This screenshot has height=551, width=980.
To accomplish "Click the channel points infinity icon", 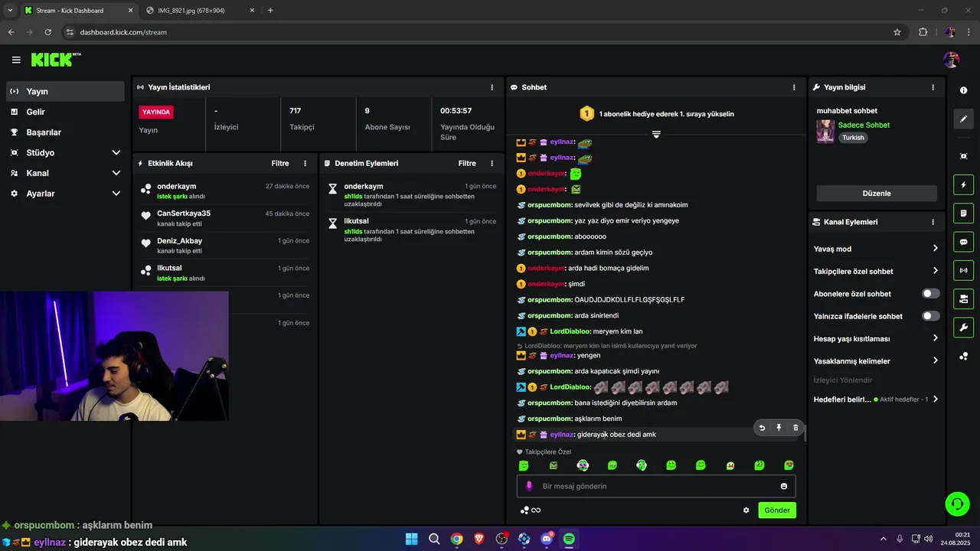I will 531,510.
